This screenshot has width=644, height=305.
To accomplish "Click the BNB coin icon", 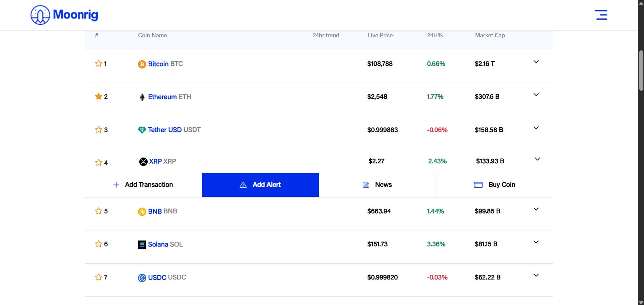I will [142, 212].
